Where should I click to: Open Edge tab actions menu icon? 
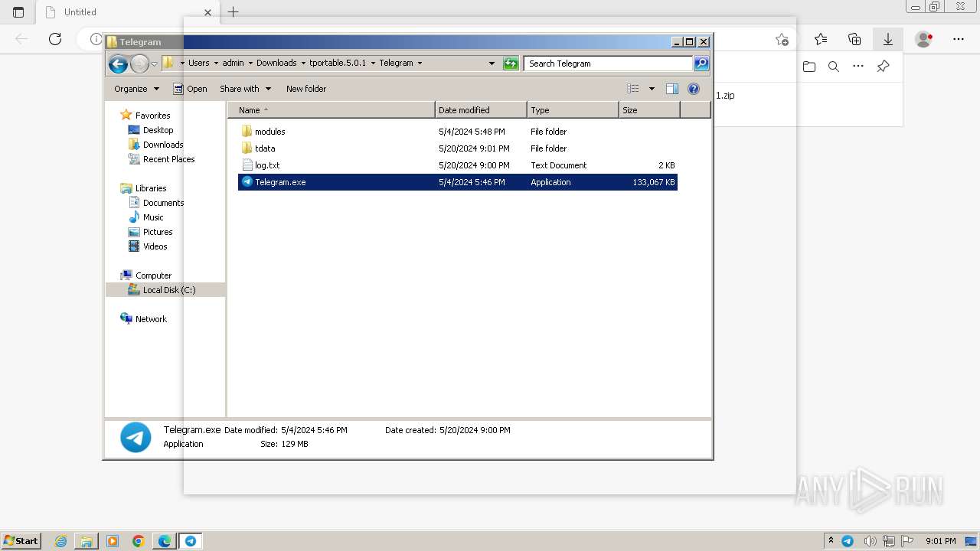tap(18, 12)
